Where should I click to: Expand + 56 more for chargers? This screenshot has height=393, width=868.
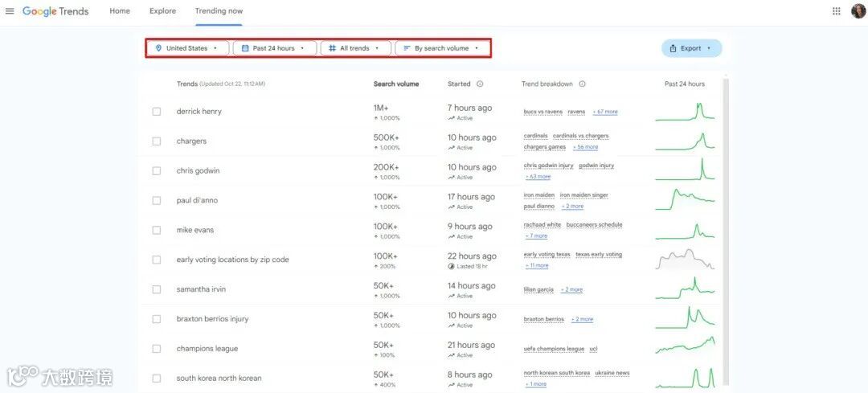click(x=585, y=147)
